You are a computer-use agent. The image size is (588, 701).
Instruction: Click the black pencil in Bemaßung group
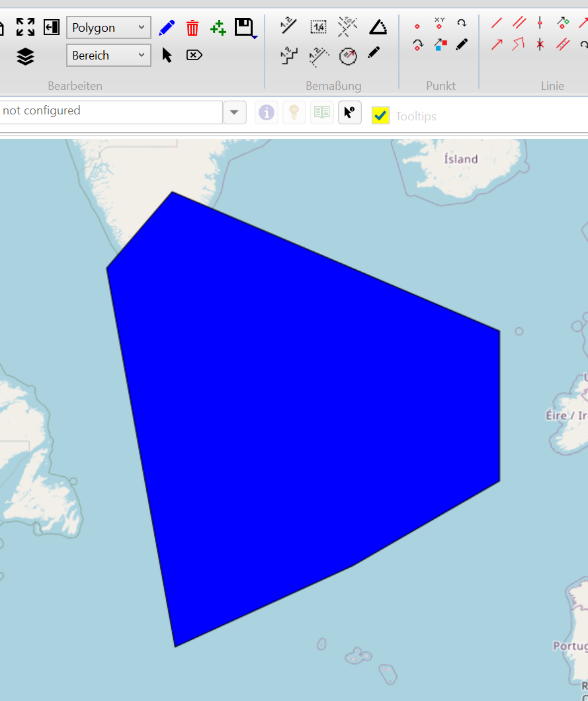point(374,53)
